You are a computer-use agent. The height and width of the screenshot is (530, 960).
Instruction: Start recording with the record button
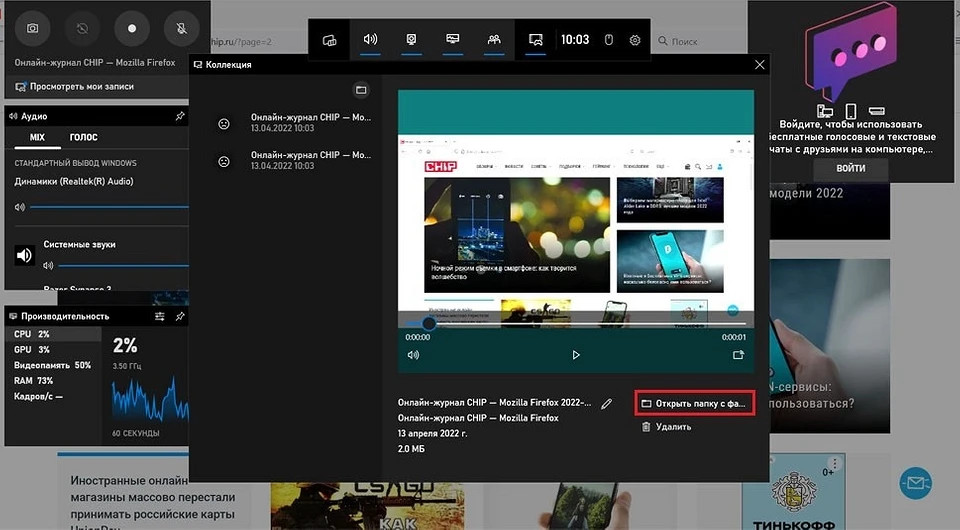[132, 28]
